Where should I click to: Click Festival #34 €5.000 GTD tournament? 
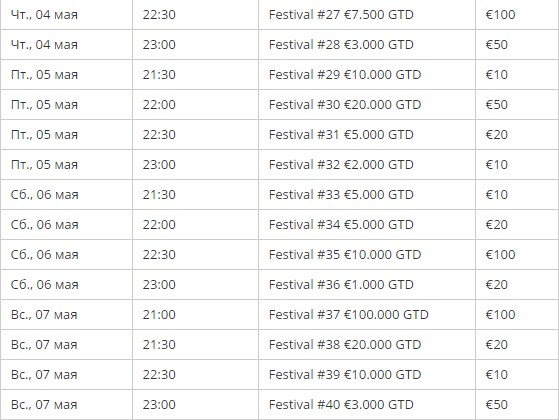point(341,224)
